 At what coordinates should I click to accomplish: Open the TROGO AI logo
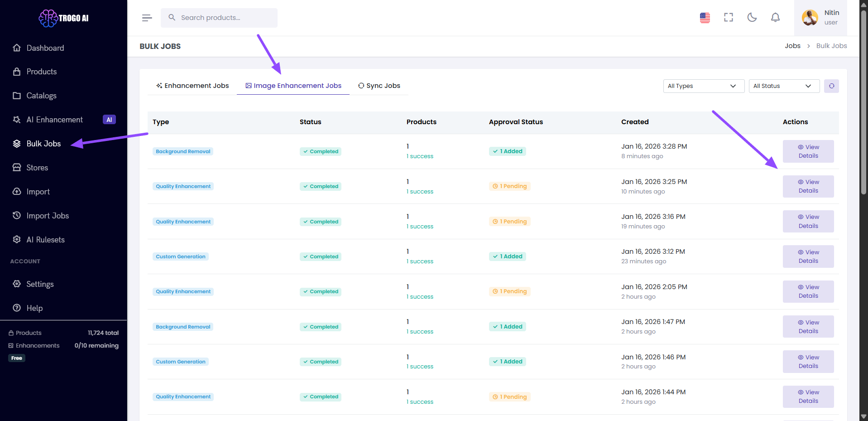(63, 18)
